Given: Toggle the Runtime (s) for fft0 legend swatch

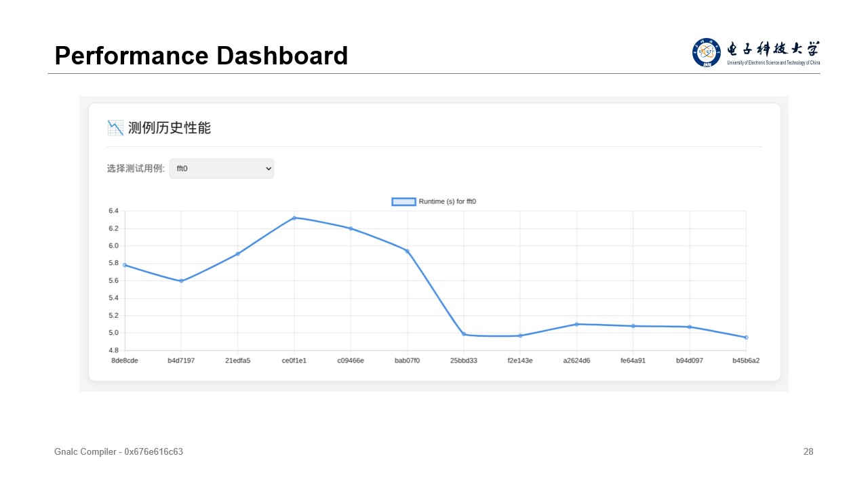Looking at the screenshot, I should click(x=403, y=201).
